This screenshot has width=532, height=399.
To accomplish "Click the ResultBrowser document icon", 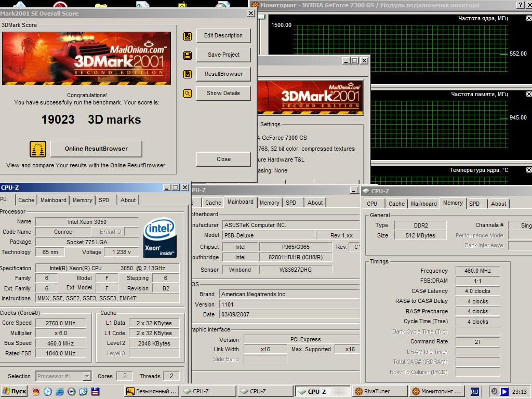I will pos(187,74).
